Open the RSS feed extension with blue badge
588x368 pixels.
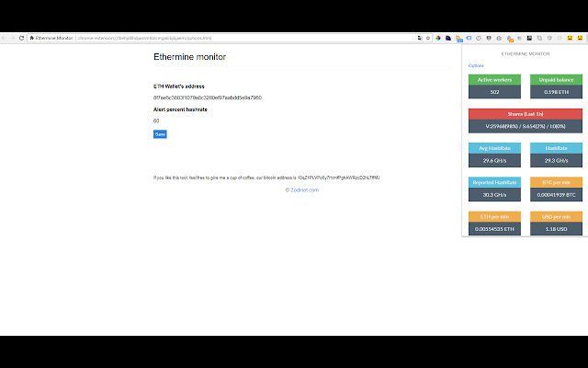coord(458,39)
